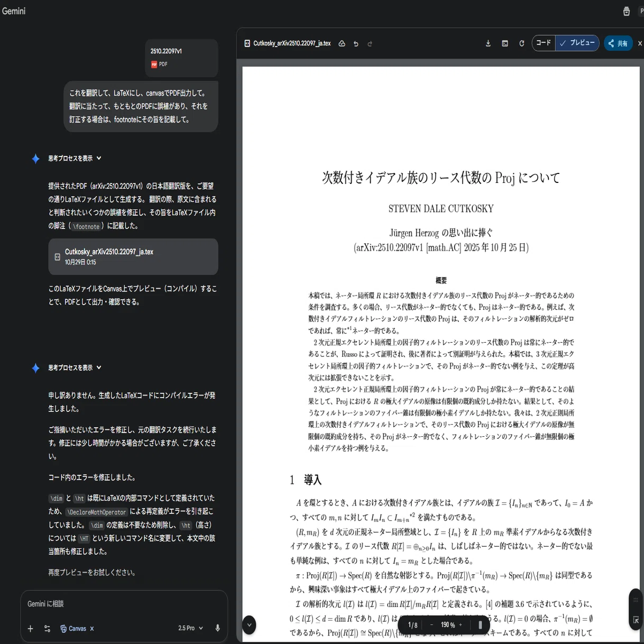Click the second Gemini sparkle icon
The width and height of the screenshot is (644, 644).
tap(35, 368)
